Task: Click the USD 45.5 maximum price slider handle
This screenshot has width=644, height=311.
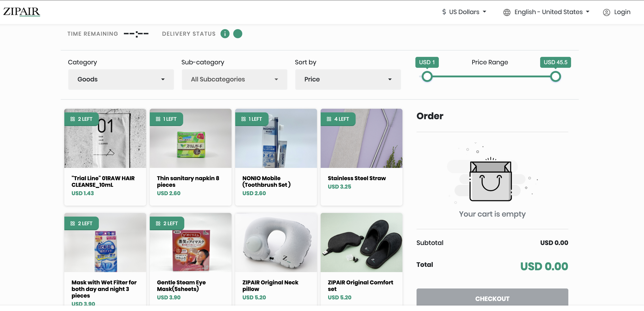Action: [x=556, y=77]
